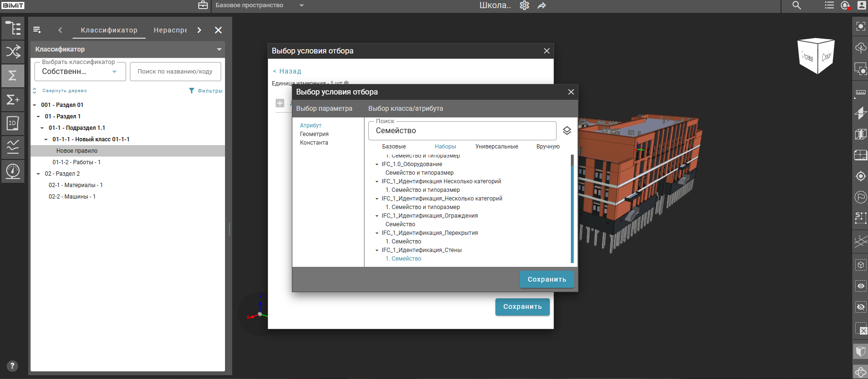Open the Собственн classifier dropdown

[x=80, y=72]
